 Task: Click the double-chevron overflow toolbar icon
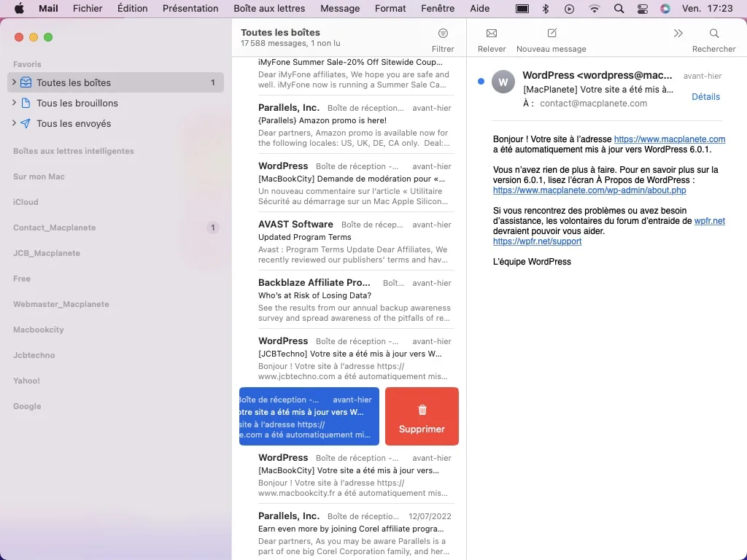(678, 34)
